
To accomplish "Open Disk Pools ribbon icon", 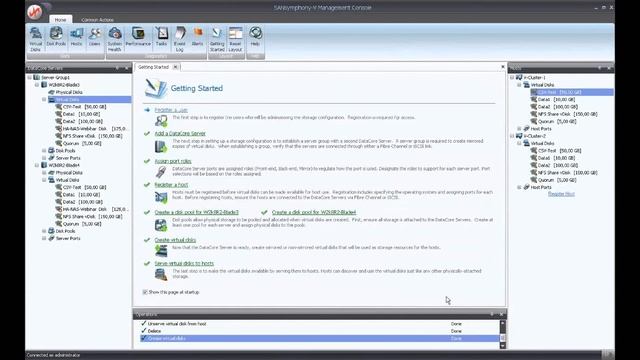I will point(56,36).
